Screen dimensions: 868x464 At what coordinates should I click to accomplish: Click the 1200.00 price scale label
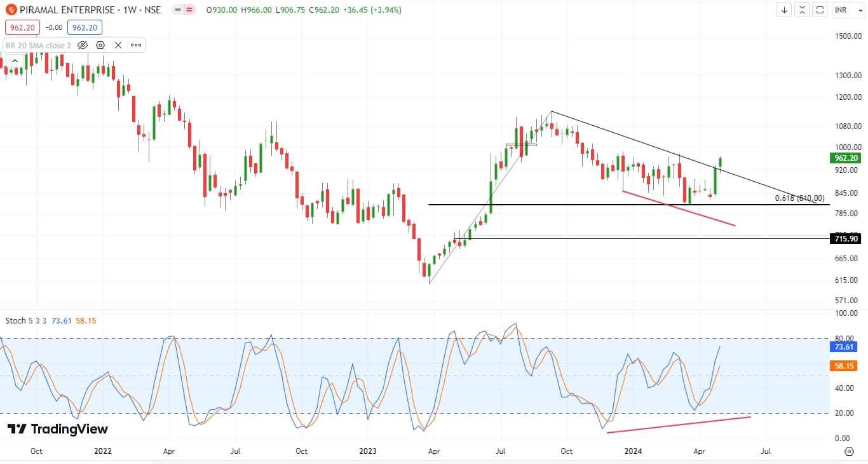click(x=848, y=97)
